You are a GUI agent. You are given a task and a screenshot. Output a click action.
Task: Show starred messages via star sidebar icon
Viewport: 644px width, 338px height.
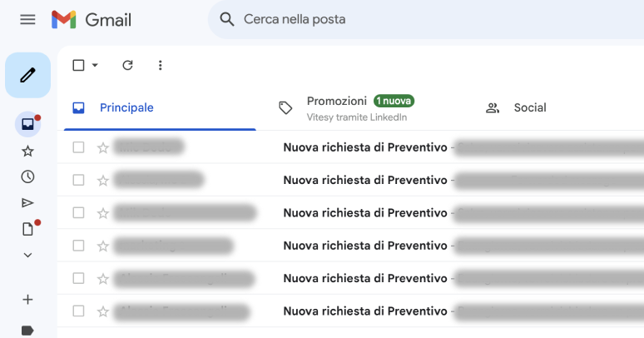click(27, 151)
